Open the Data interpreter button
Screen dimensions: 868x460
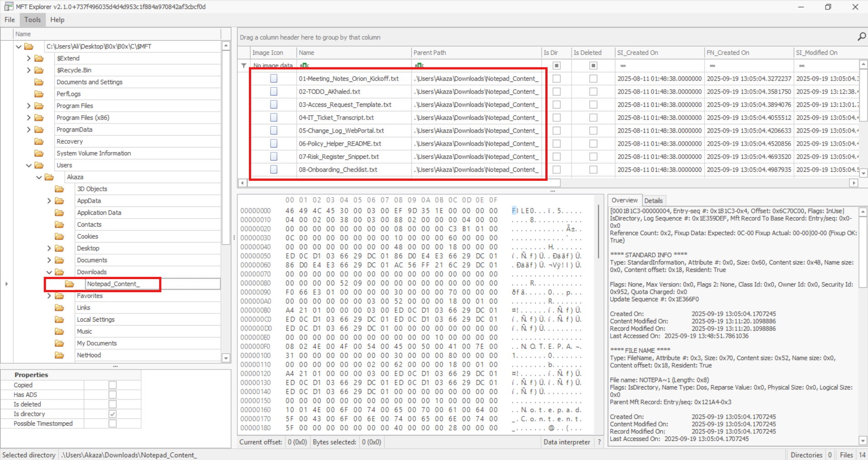point(567,442)
